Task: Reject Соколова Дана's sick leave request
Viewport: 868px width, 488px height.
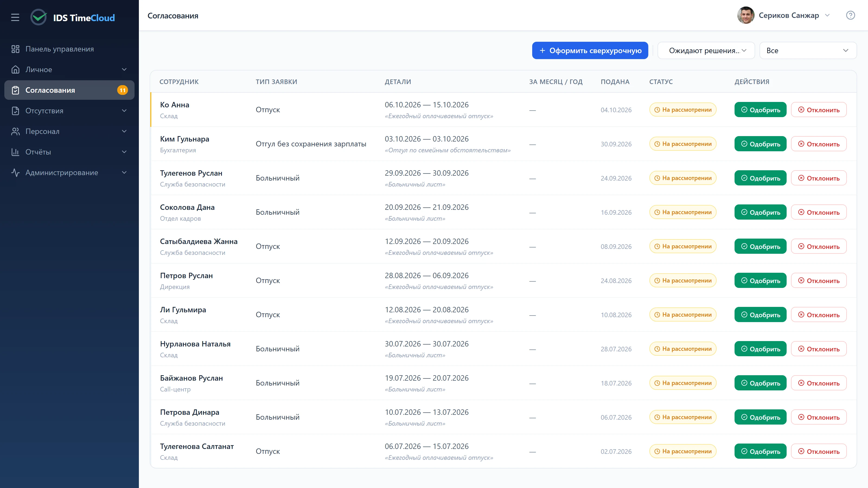Action: tap(819, 212)
